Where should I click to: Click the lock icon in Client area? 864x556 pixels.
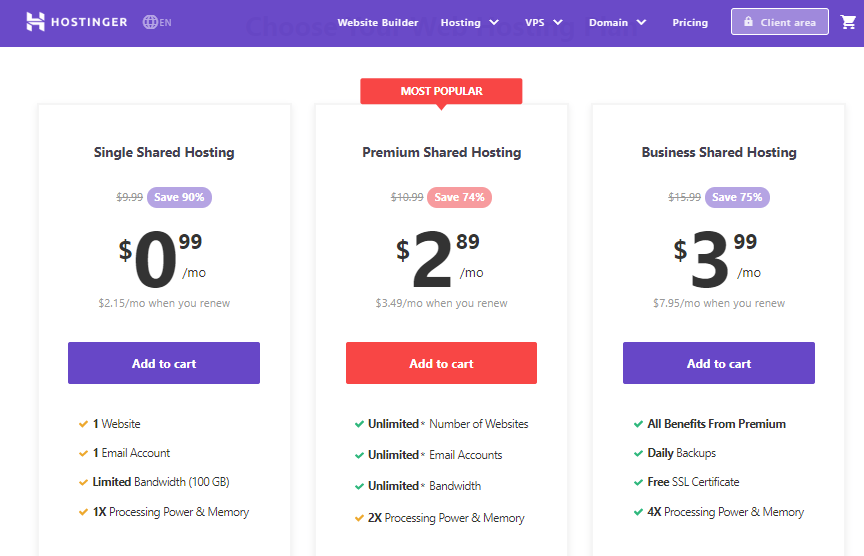[x=748, y=21]
